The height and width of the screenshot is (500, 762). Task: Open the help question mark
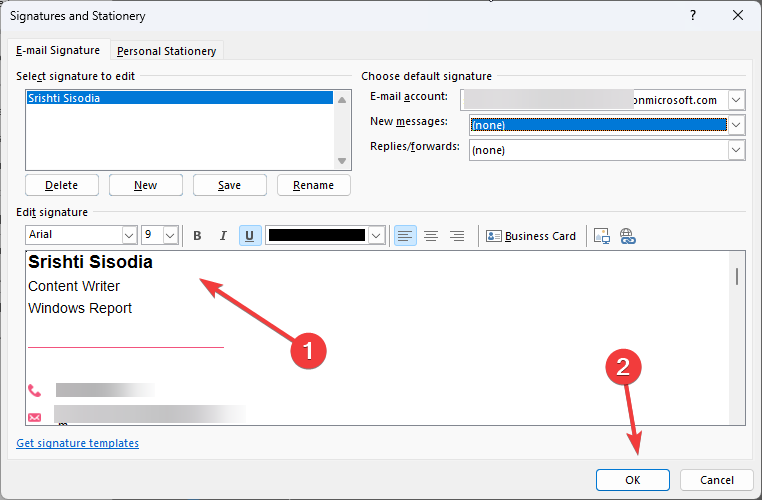pos(693,15)
